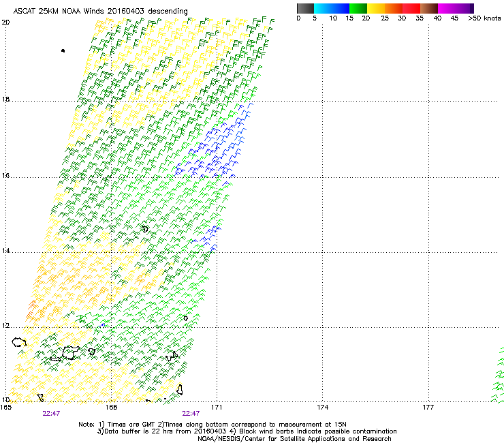This screenshot has width=504, height=443.
Task: Click the '>50 knots' legend label
Action: (x=484, y=18)
